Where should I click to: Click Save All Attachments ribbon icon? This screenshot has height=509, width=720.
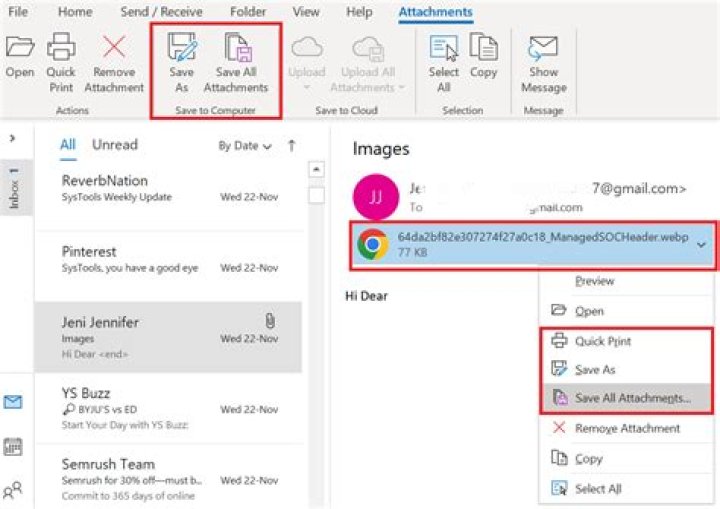[x=238, y=47]
